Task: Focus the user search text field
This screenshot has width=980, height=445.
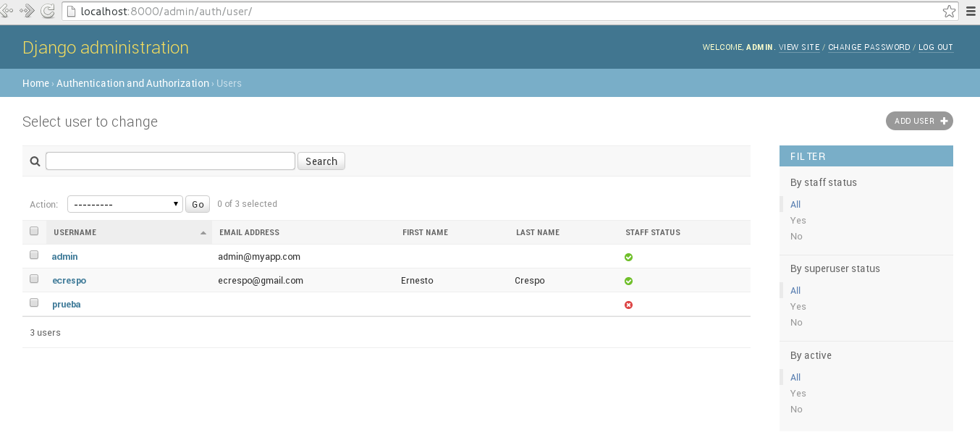Action: [x=170, y=161]
